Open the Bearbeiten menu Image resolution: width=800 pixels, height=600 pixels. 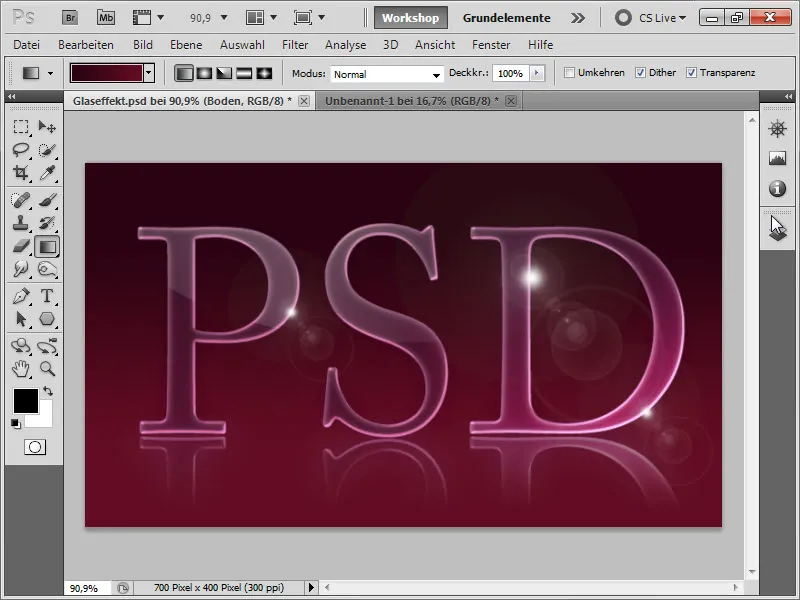point(86,45)
